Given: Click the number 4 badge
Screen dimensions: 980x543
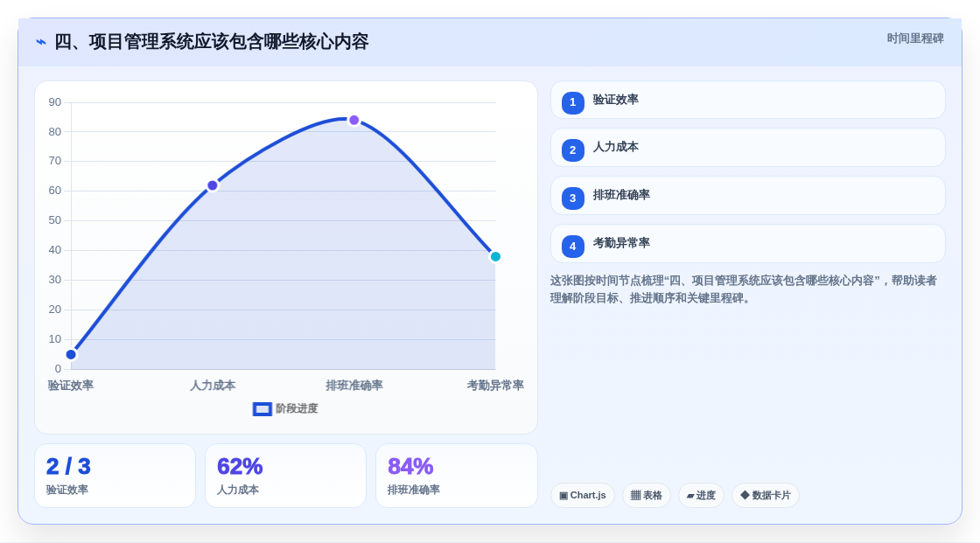Looking at the screenshot, I should [572, 247].
